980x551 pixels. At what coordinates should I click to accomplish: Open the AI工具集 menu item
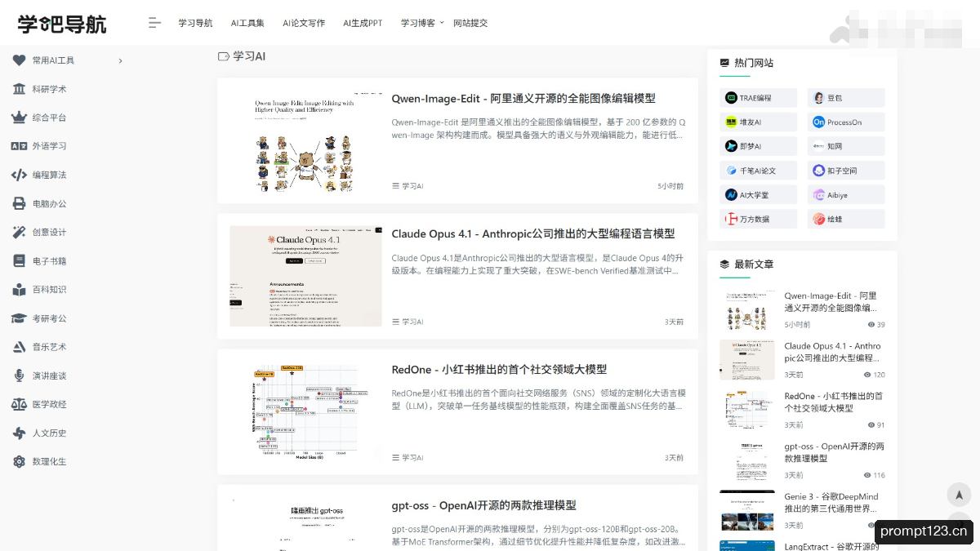(247, 23)
